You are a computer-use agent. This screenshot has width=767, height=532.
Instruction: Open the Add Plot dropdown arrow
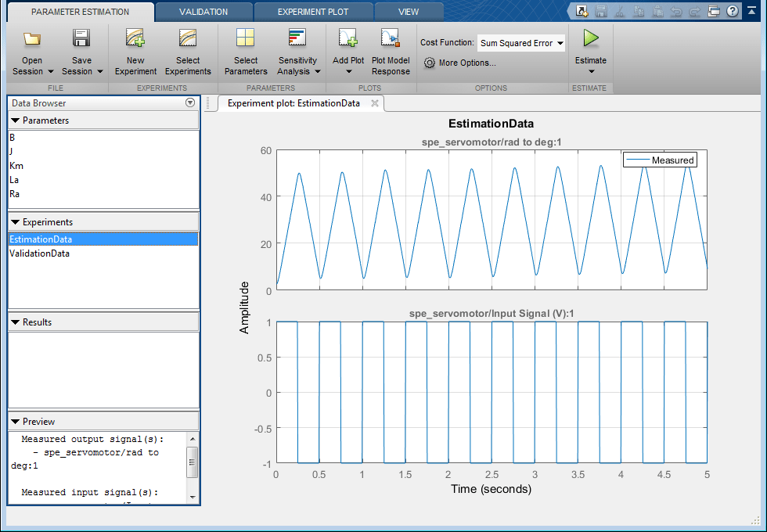tap(348, 72)
